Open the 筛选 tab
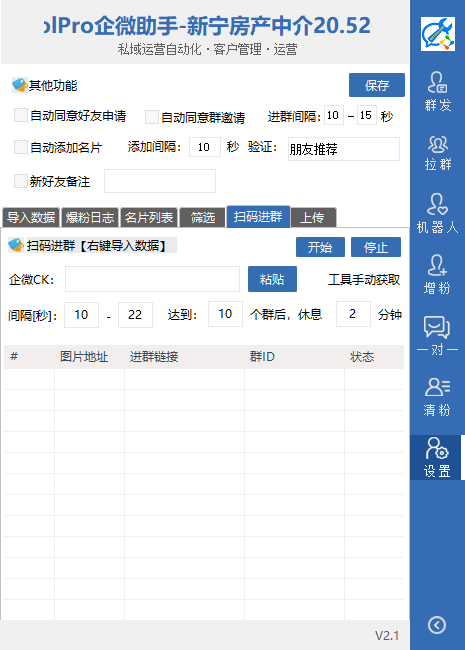This screenshot has height=650, width=465. pos(203,217)
